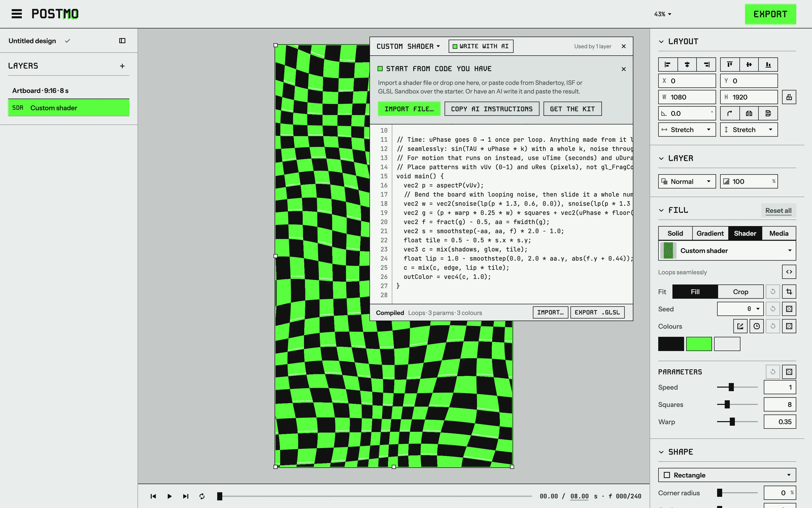Switch to Solid fill tab

click(675, 233)
